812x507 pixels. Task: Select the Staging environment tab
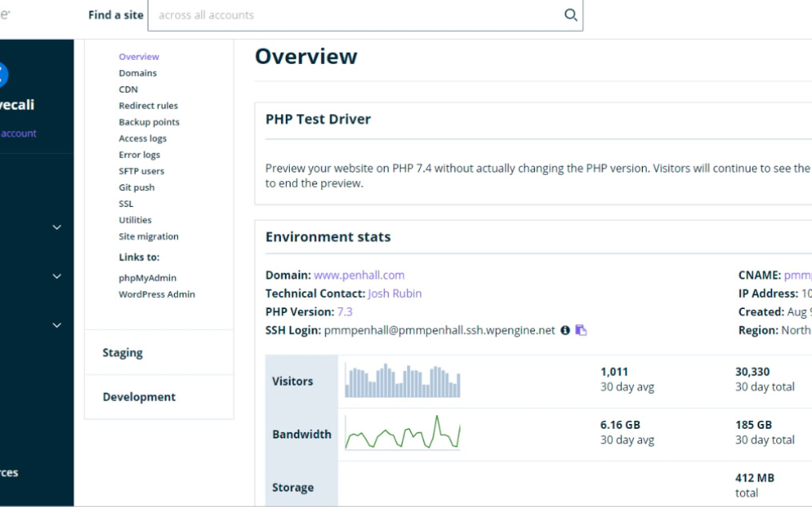[159, 353]
